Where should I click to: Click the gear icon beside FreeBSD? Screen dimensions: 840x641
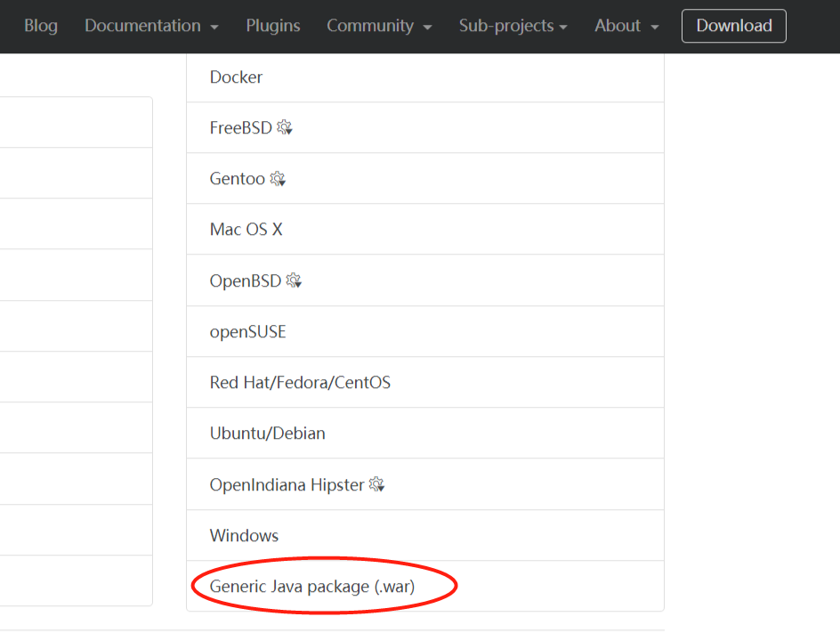click(285, 127)
